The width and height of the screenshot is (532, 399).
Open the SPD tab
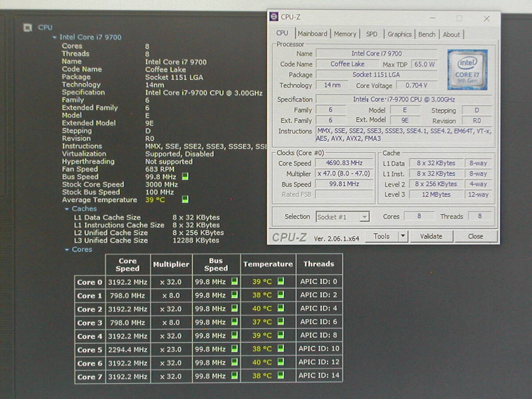coord(372,34)
